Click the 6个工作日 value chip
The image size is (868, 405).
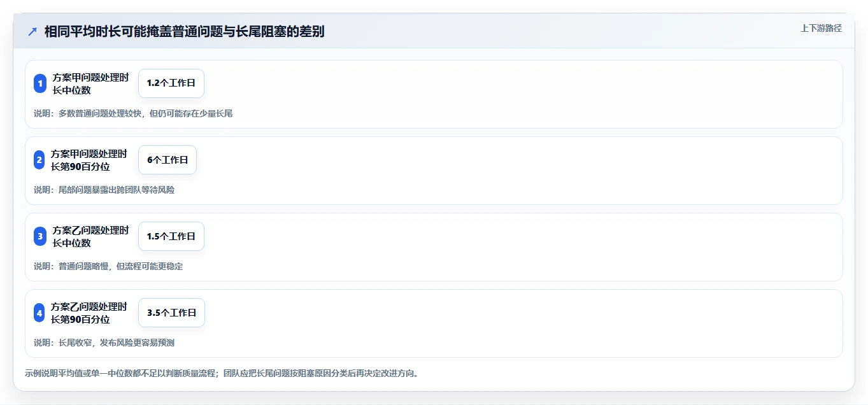(x=167, y=160)
